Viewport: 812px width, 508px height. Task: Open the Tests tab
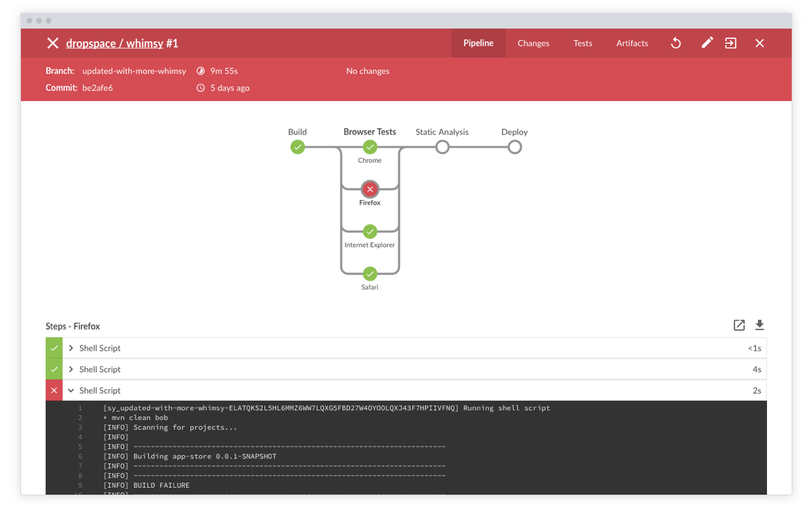click(x=582, y=43)
